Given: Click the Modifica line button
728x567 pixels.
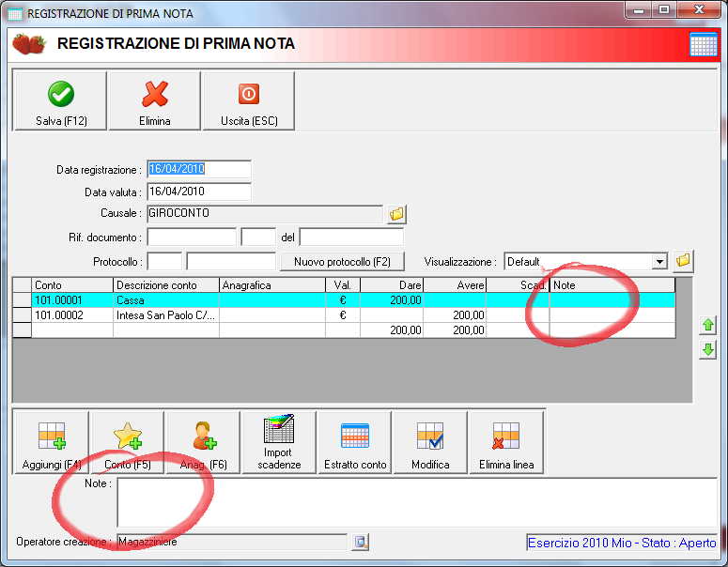Looking at the screenshot, I should 430,443.
